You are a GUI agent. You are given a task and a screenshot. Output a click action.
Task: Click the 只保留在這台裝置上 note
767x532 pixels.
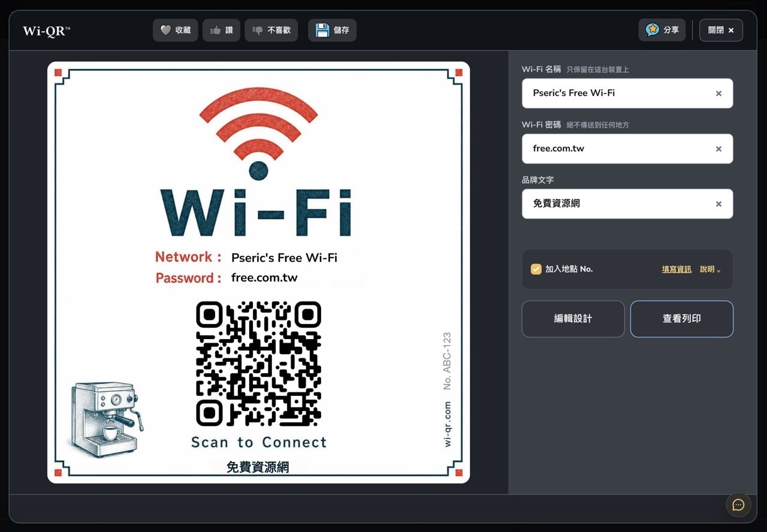click(598, 69)
